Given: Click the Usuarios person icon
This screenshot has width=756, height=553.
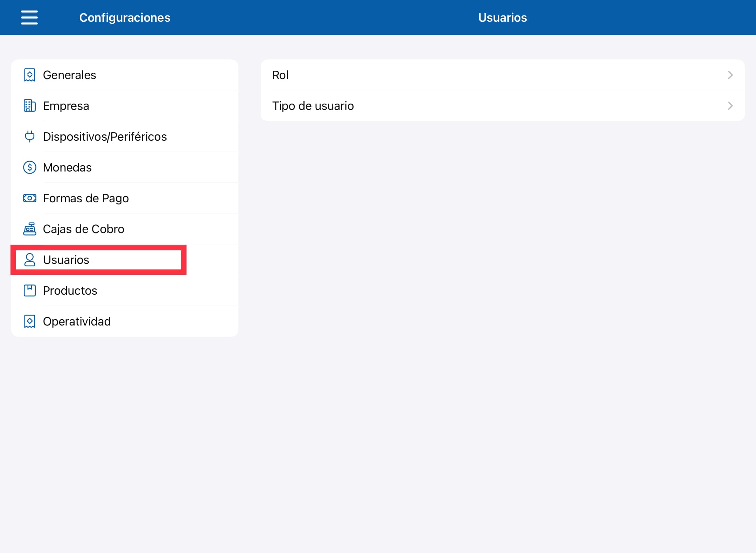Looking at the screenshot, I should [30, 260].
